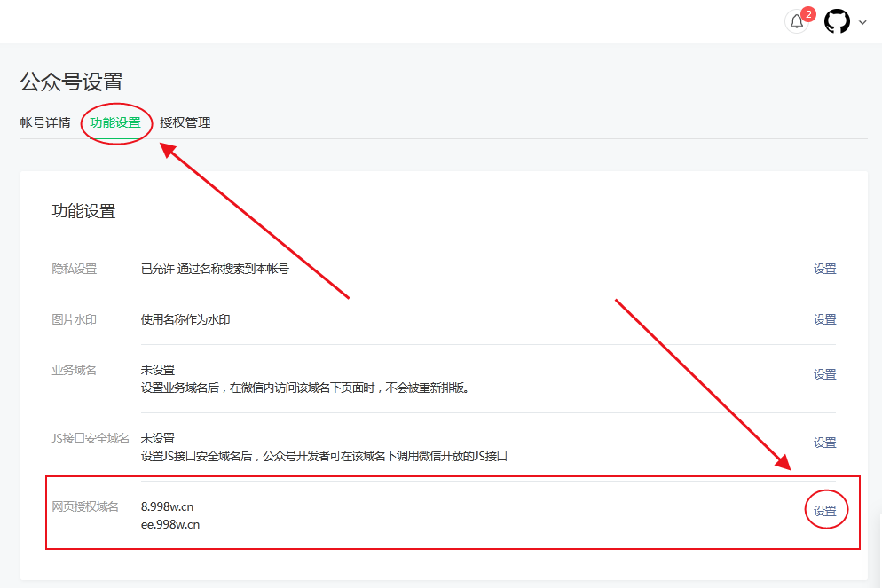Click text 已允许 通过名称搜索到本帐号

coord(215,269)
